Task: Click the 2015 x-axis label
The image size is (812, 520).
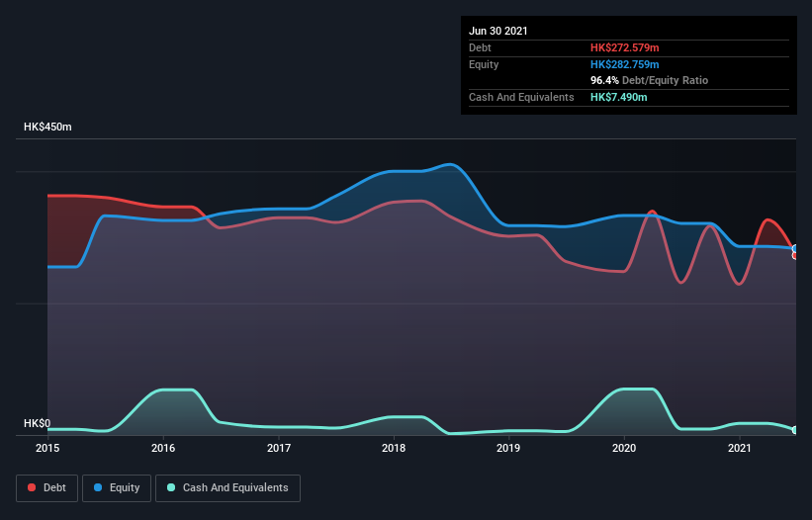Action: tap(47, 448)
